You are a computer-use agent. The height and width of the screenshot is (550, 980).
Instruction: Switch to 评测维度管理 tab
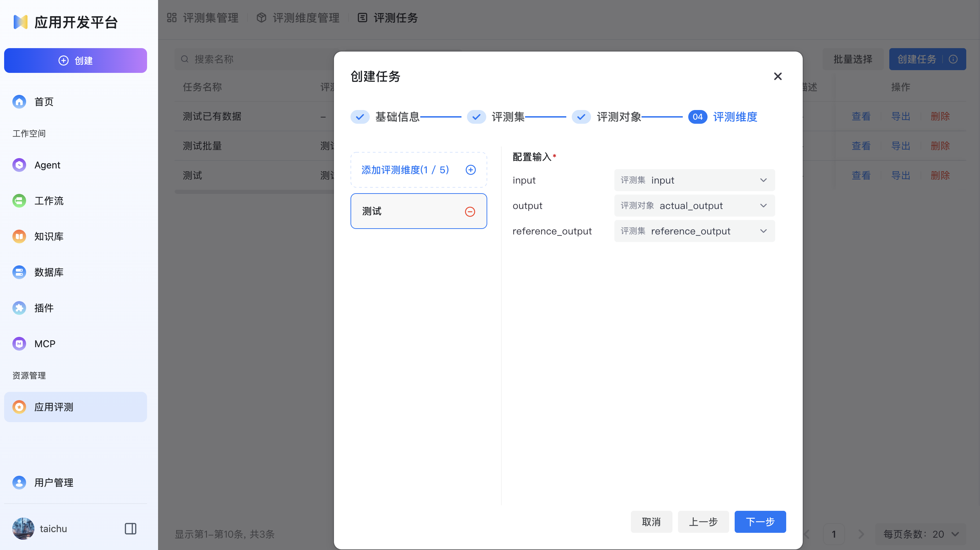(305, 18)
